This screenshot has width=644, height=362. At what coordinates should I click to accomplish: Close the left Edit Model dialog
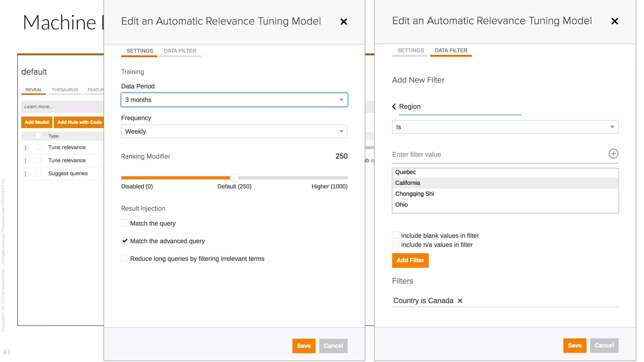point(344,22)
